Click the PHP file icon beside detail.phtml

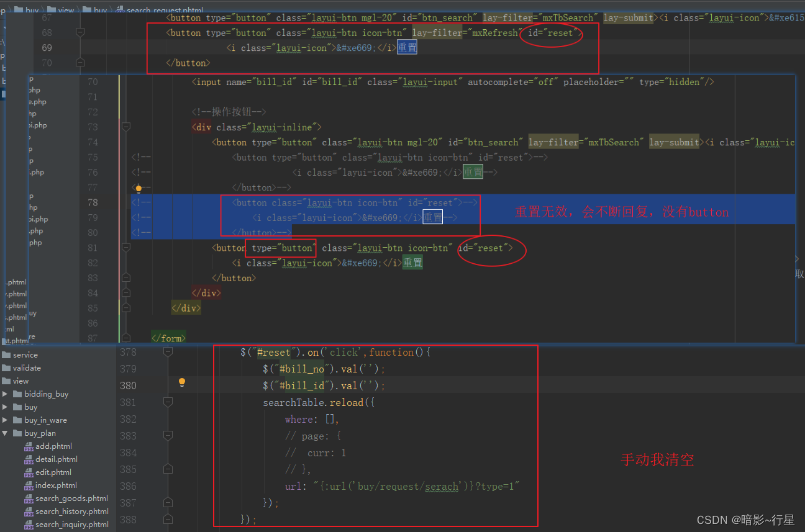coord(29,459)
